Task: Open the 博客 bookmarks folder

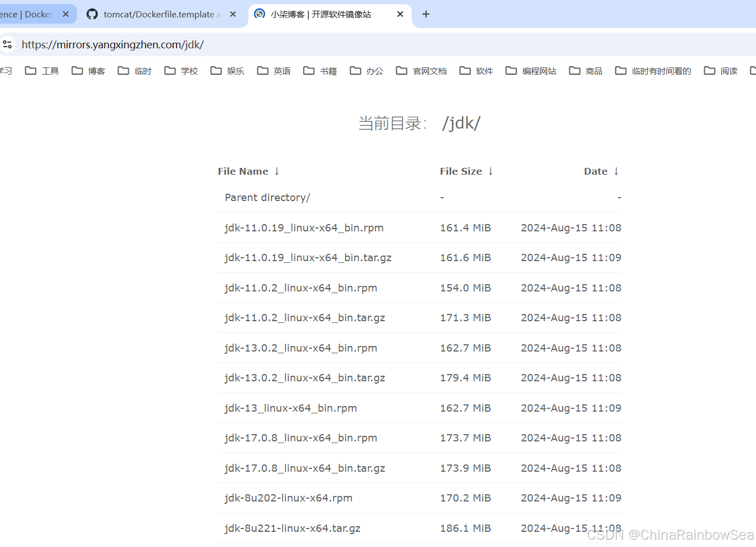Action: click(97, 71)
